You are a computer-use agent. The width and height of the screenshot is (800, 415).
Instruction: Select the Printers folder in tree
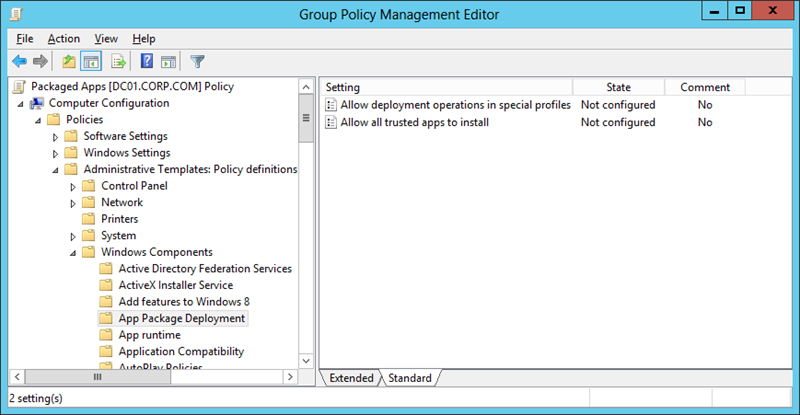[x=119, y=219]
